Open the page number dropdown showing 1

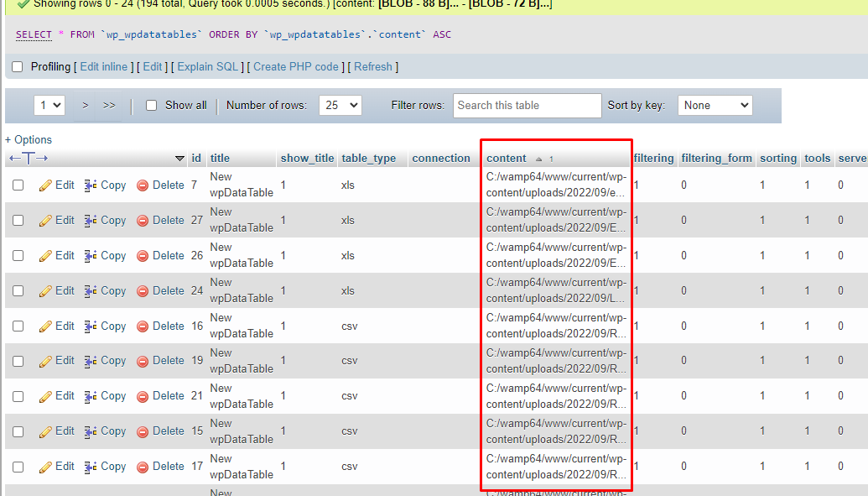click(49, 105)
